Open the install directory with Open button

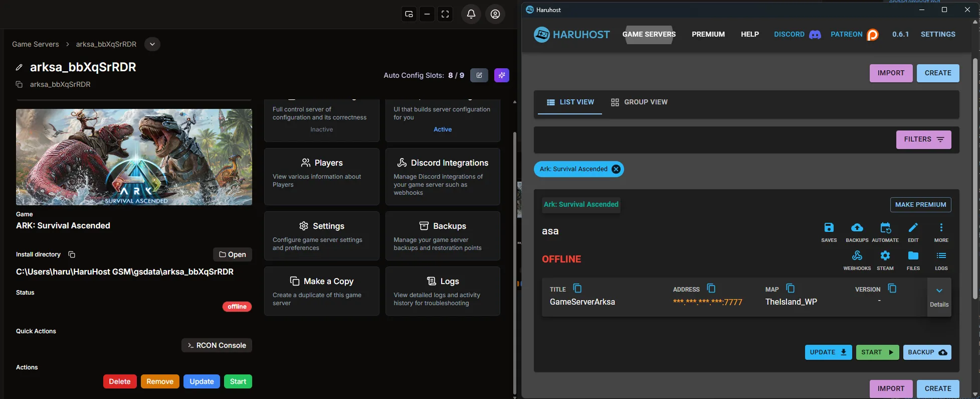click(x=233, y=254)
